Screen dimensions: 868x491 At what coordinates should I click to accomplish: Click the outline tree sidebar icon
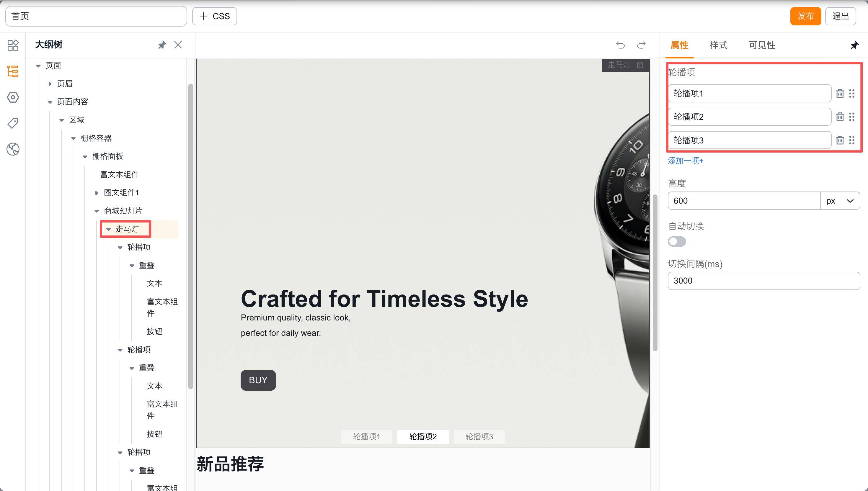click(13, 71)
